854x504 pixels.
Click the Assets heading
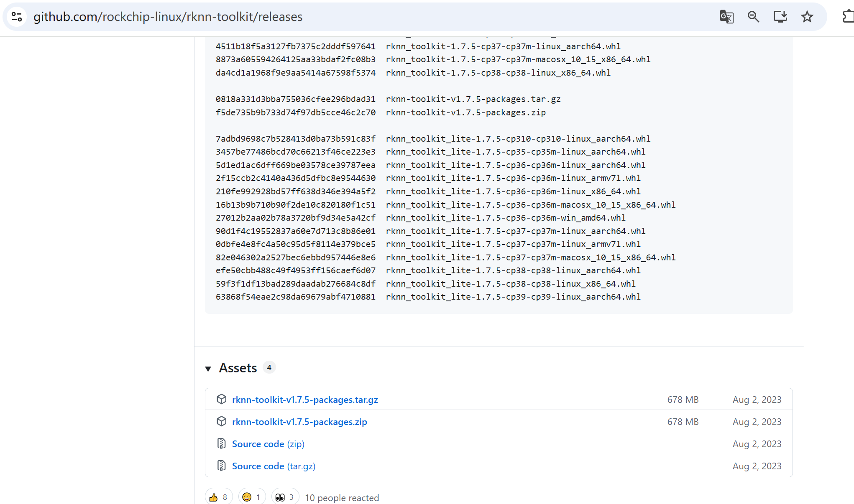238,368
